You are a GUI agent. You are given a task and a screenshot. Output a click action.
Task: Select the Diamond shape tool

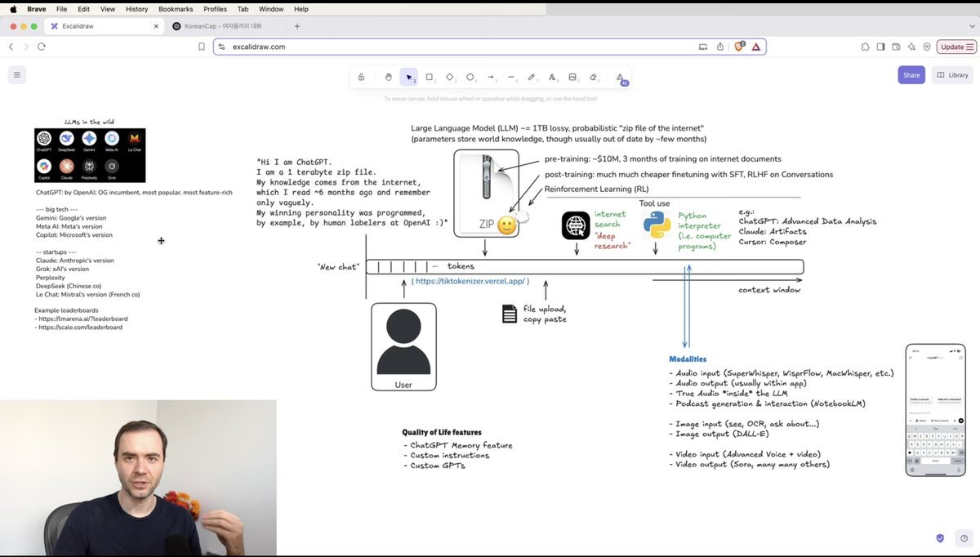tap(450, 77)
